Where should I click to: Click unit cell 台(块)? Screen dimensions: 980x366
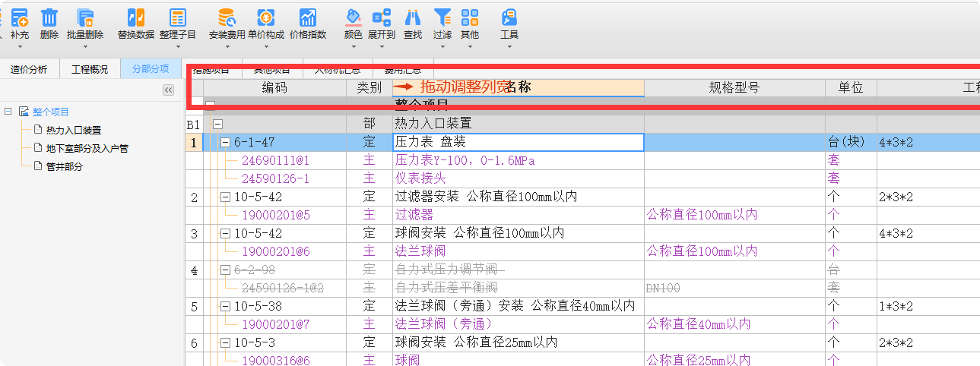851,142
